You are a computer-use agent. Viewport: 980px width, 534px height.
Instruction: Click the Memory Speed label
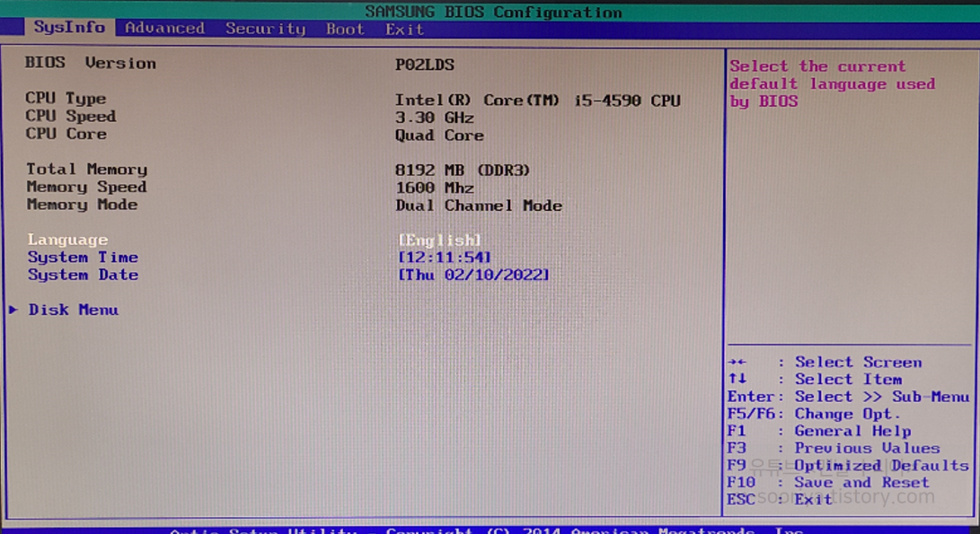click(87, 187)
